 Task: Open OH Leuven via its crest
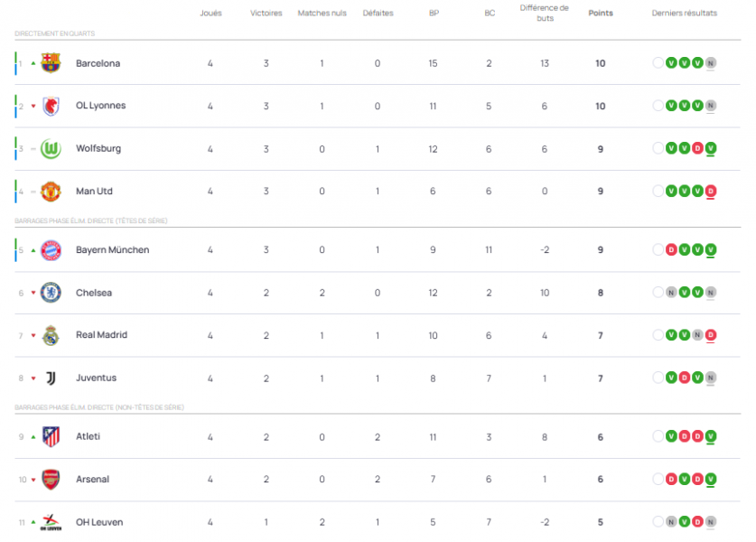tap(52, 521)
